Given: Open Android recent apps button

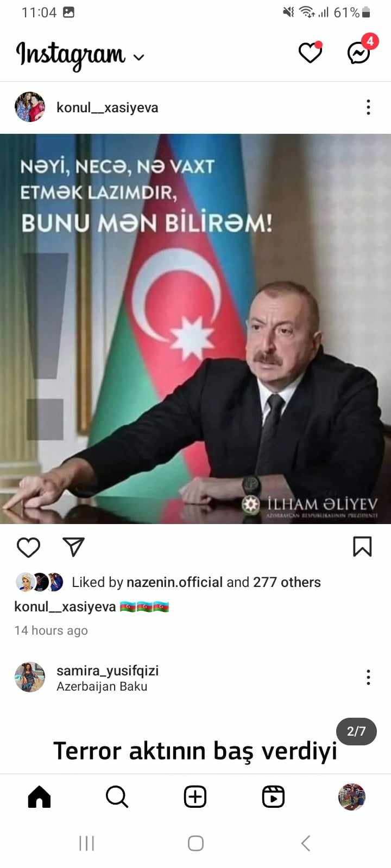Looking at the screenshot, I should coord(87,843).
